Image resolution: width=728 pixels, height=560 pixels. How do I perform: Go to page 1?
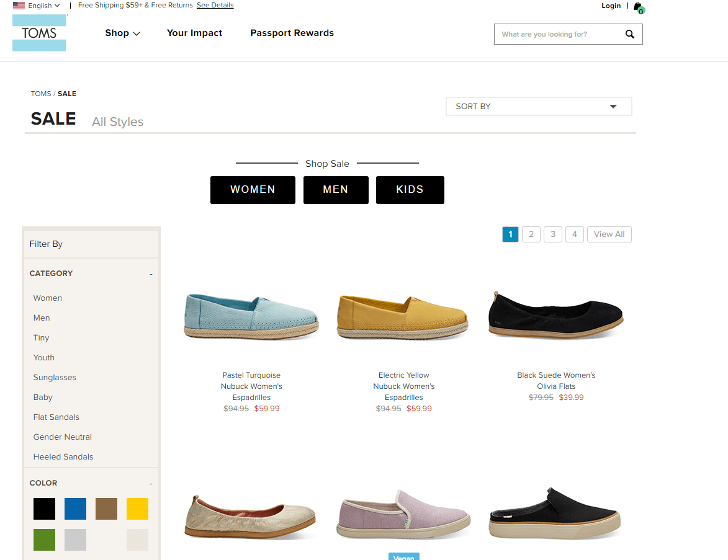point(510,234)
